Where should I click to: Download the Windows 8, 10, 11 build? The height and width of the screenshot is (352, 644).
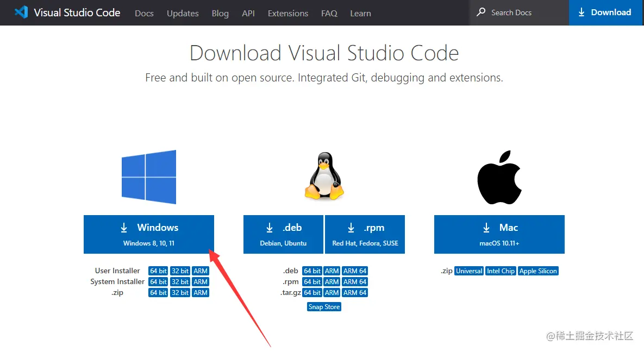point(149,234)
